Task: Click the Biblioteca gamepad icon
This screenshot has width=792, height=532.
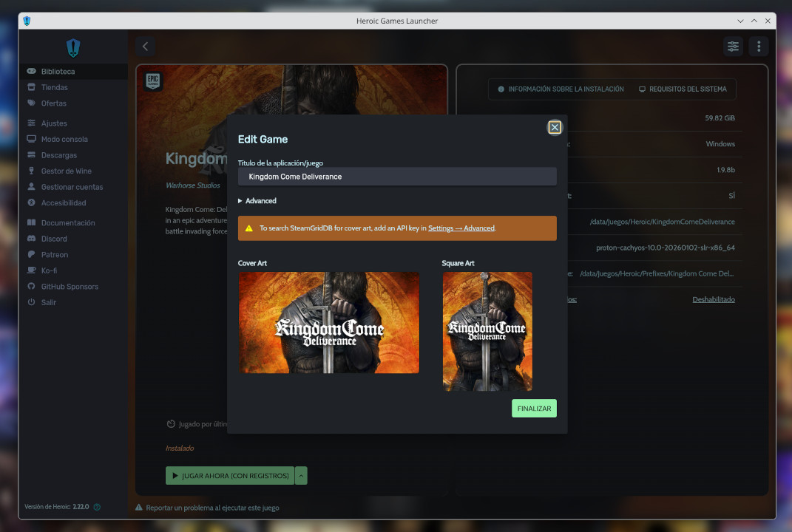Action: click(x=31, y=71)
